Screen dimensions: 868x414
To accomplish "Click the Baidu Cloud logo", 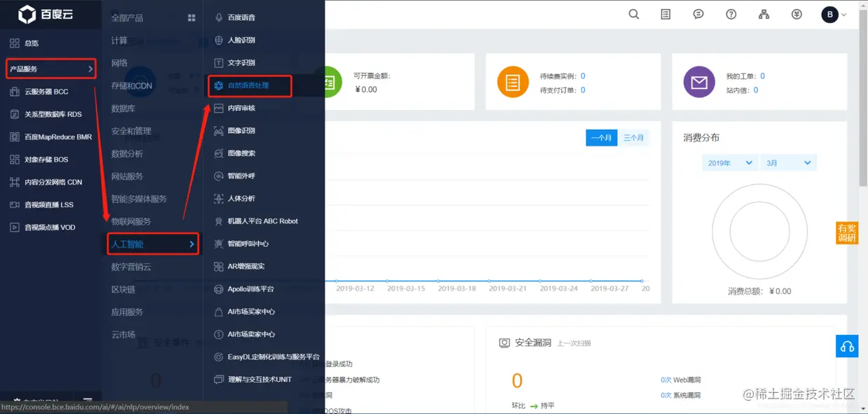I will pos(45,14).
